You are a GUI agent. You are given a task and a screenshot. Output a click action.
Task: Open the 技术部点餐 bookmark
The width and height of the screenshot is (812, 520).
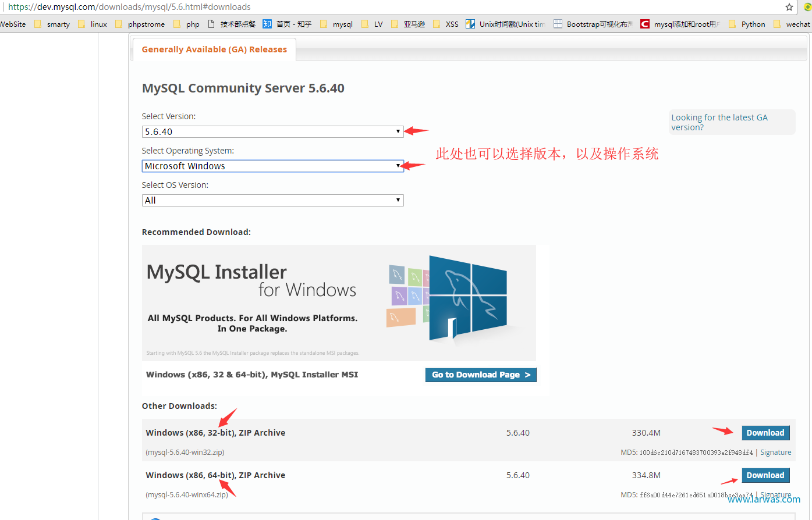[232, 24]
